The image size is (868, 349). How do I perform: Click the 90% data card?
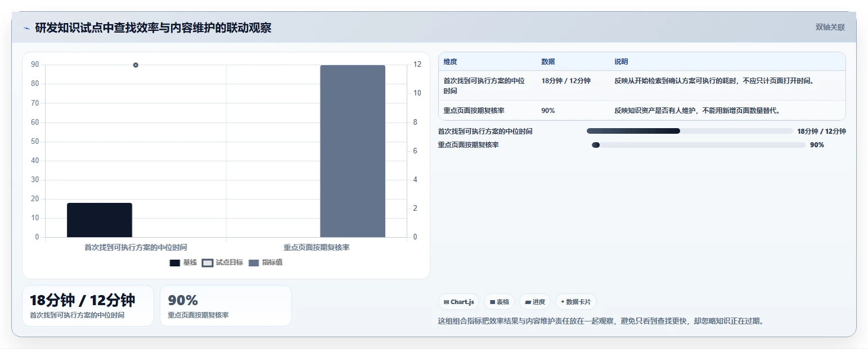(226, 306)
